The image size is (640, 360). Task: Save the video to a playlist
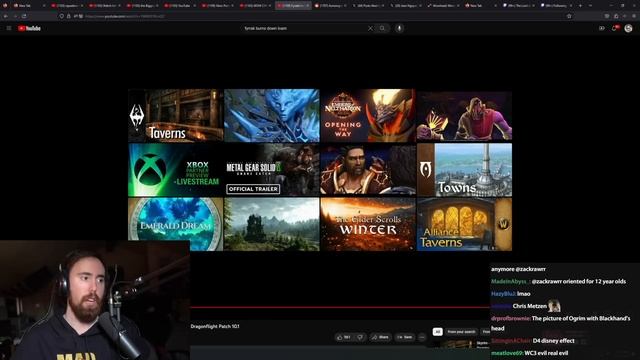(x=405, y=337)
